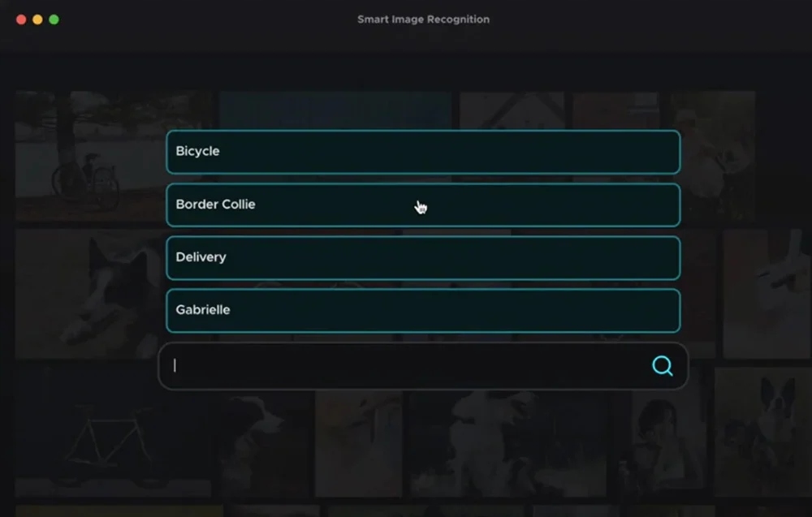The image size is (812, 517).
Task: Select the Bicycle suggestion
Action: coord(423,152)
